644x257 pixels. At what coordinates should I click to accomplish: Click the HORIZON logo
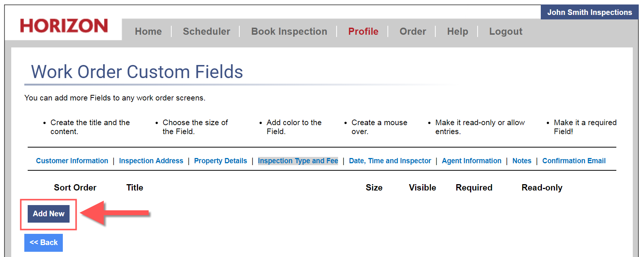pyautogui.click(x=64, y=26)
